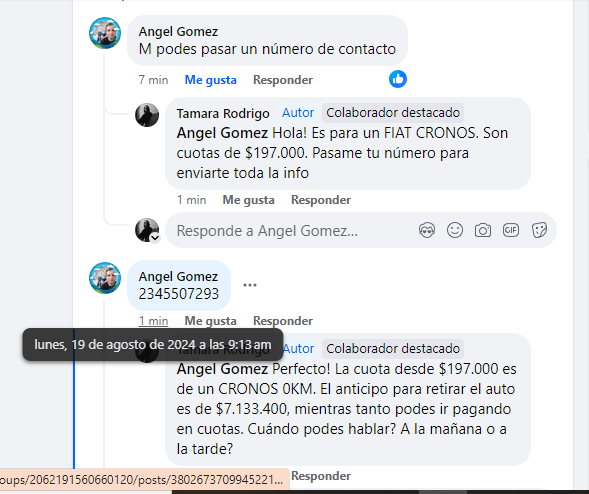Insert a GIF in reply box
Viewport: 589px width, 494px height.
[511, 230]
